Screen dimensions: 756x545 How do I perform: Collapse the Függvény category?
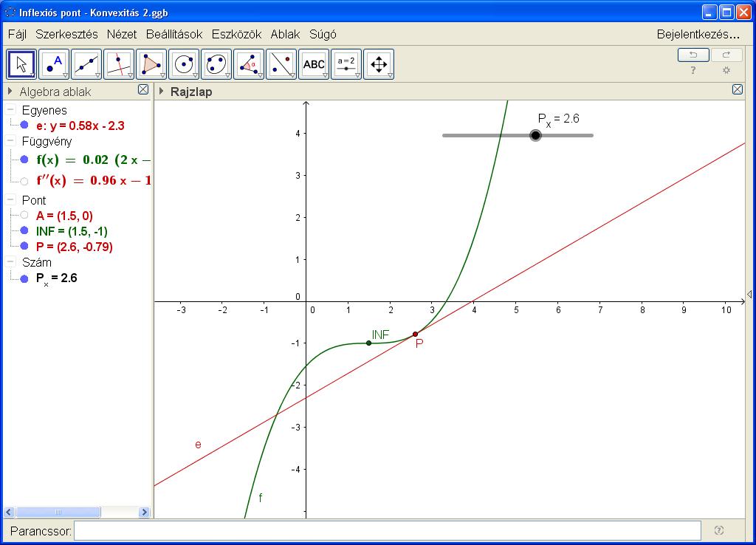tap(10, 140)
